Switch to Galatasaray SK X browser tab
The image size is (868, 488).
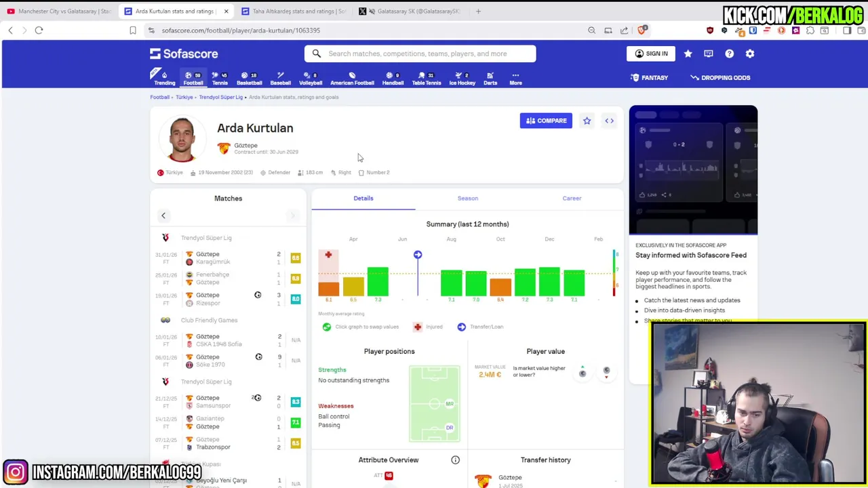coord(410,11)
